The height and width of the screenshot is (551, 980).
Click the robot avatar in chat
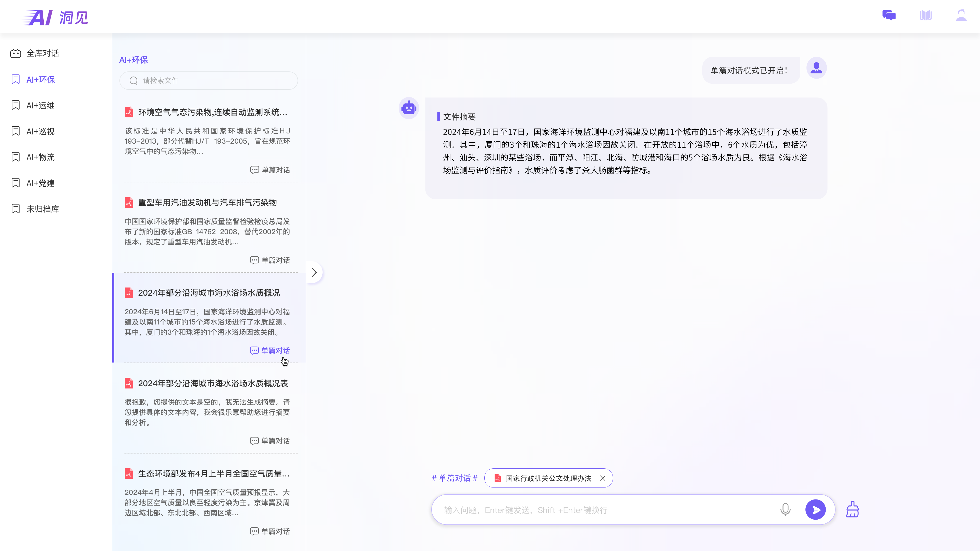point(409,108)
